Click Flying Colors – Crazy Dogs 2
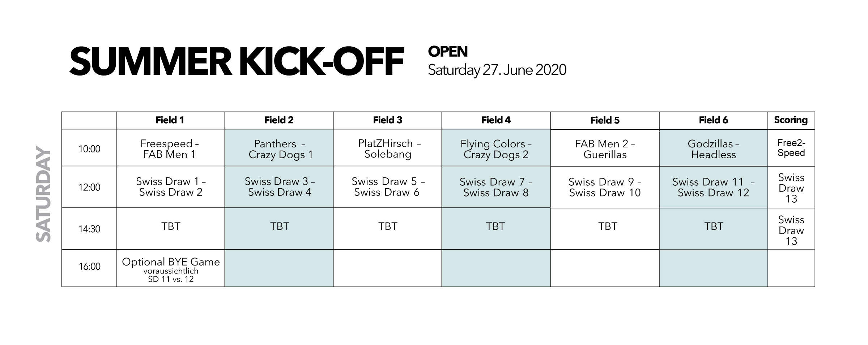This screenshot has width=868, height=345. click(x=496, y=149)
